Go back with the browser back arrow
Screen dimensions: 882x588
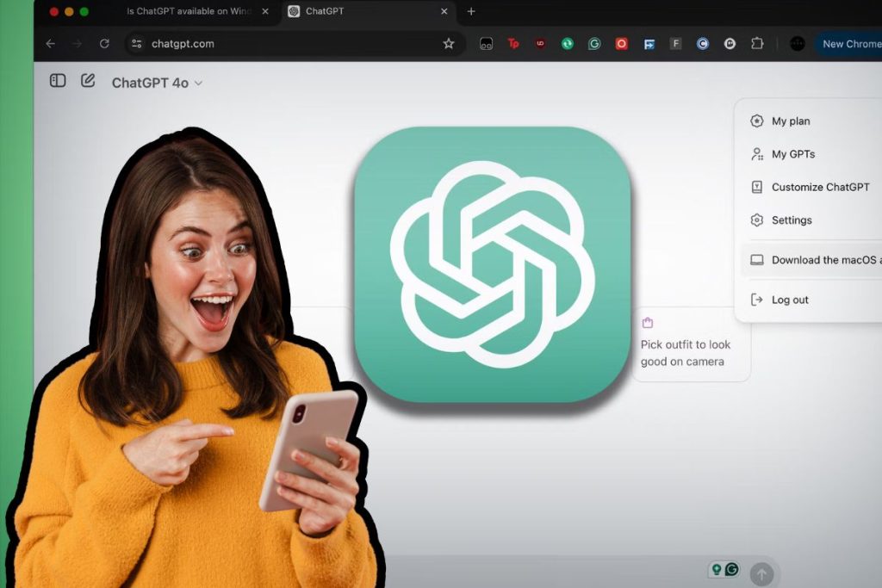click(51, 43)
